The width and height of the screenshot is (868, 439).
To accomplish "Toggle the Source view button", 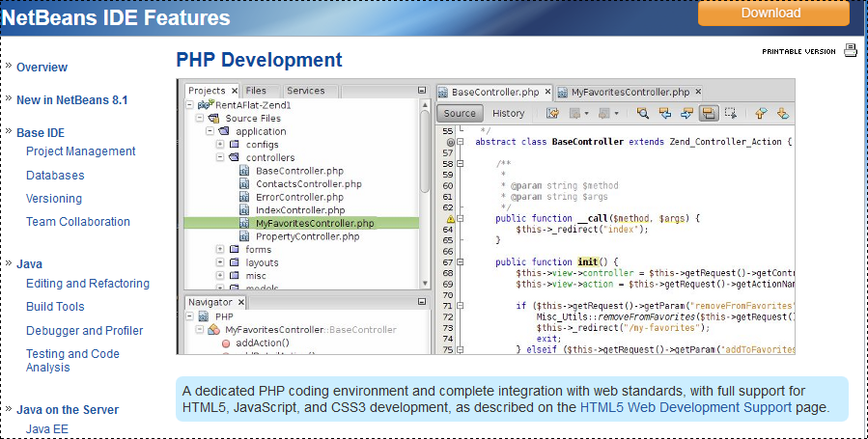I will tap(460, 113).
